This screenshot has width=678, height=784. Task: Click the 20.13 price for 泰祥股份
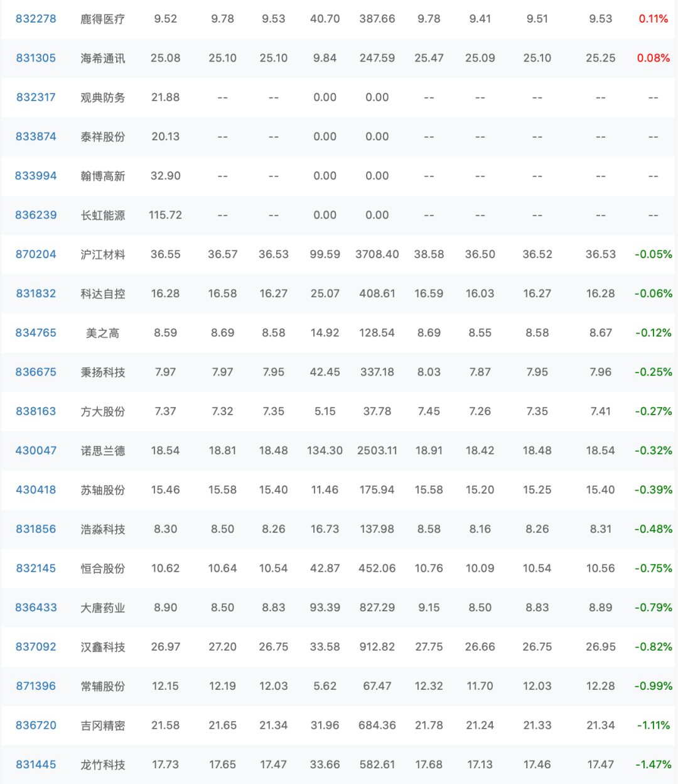(x=166, y=136)
